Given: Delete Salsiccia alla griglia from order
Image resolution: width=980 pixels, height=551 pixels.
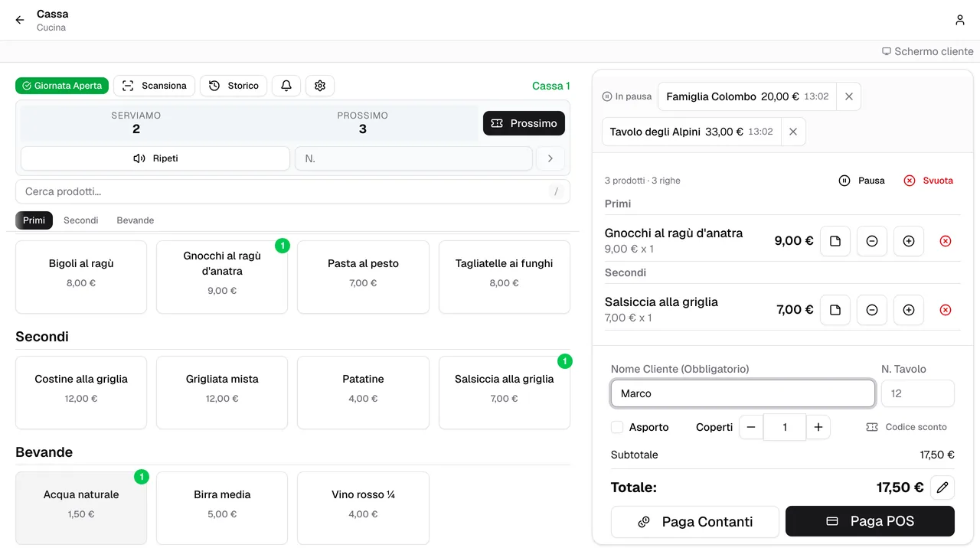Looking at the screenshot, I should (946, 310).
